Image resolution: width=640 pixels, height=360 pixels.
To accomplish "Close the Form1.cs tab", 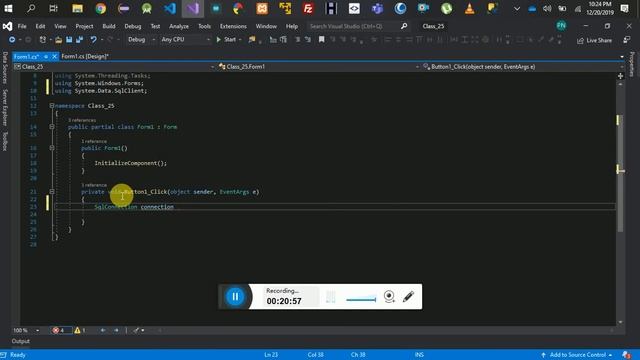I will point(54,56).
